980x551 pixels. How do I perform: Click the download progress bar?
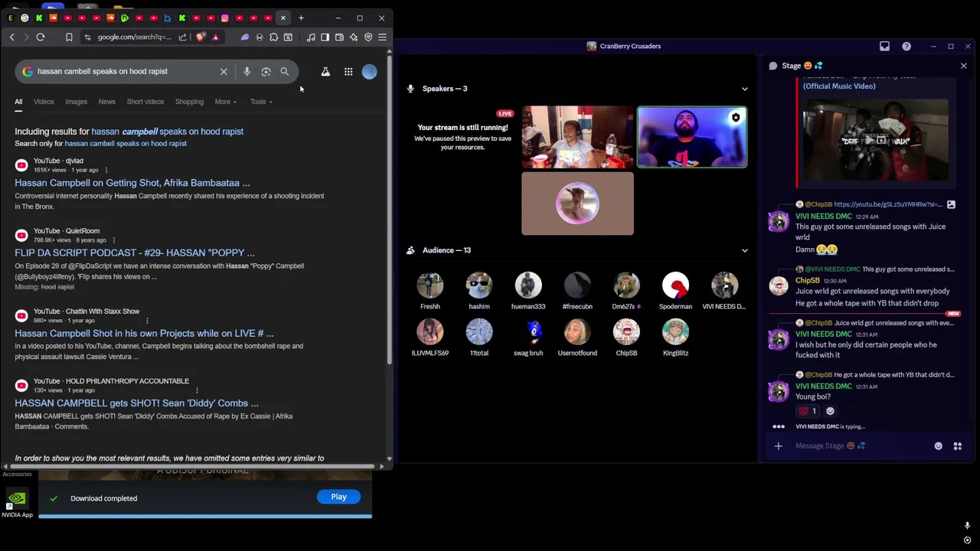pyautogui.click(x=205, y=516)
